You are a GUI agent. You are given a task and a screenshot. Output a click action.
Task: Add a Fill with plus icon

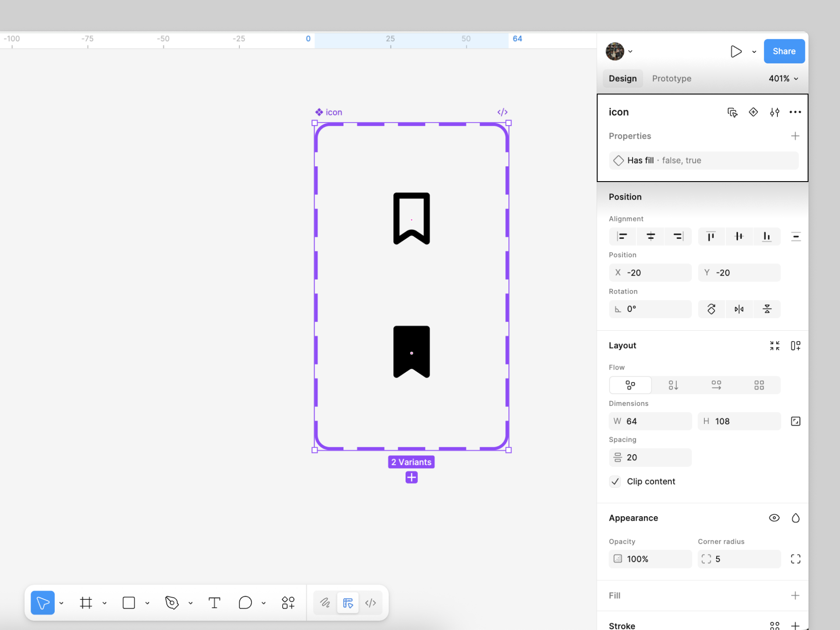tap(795, 595)
